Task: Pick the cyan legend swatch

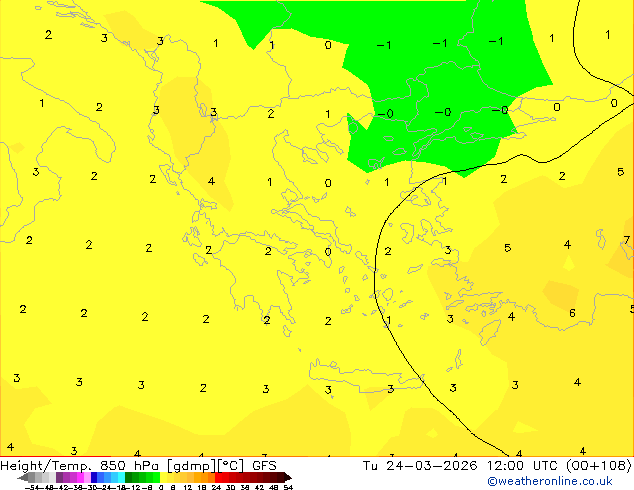Action: click(x=121, y=478)
